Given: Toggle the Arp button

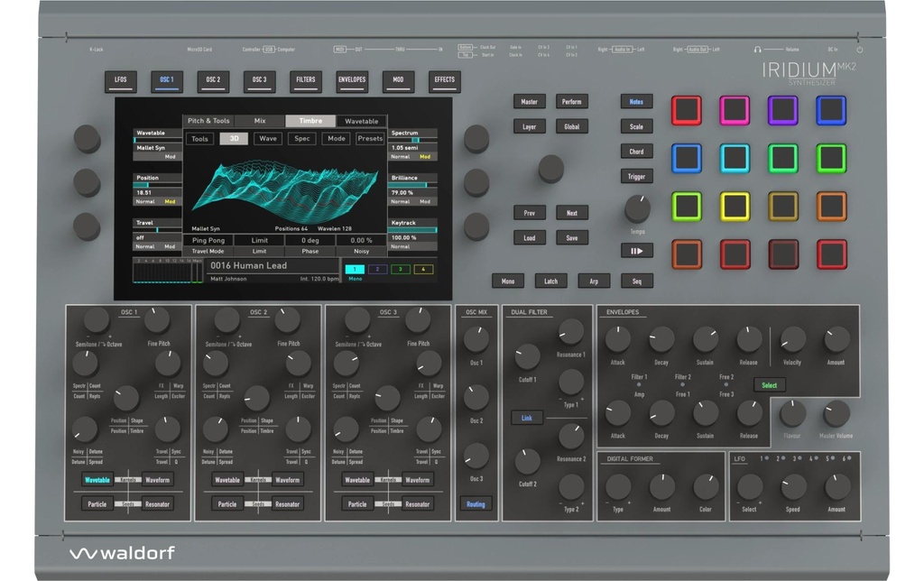Looking at the screenshot, I should pyautogui.click(x=594, y=281).
